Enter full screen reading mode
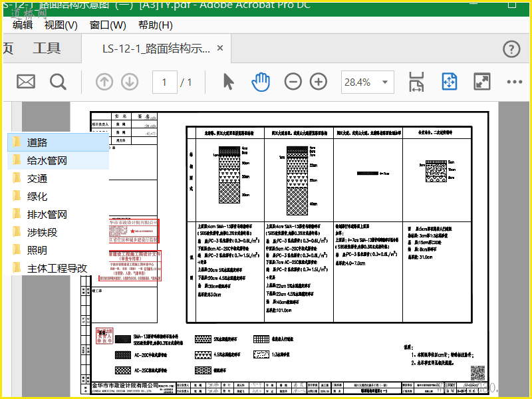Viewport: 532px width, 399px height. pos(481,82)
